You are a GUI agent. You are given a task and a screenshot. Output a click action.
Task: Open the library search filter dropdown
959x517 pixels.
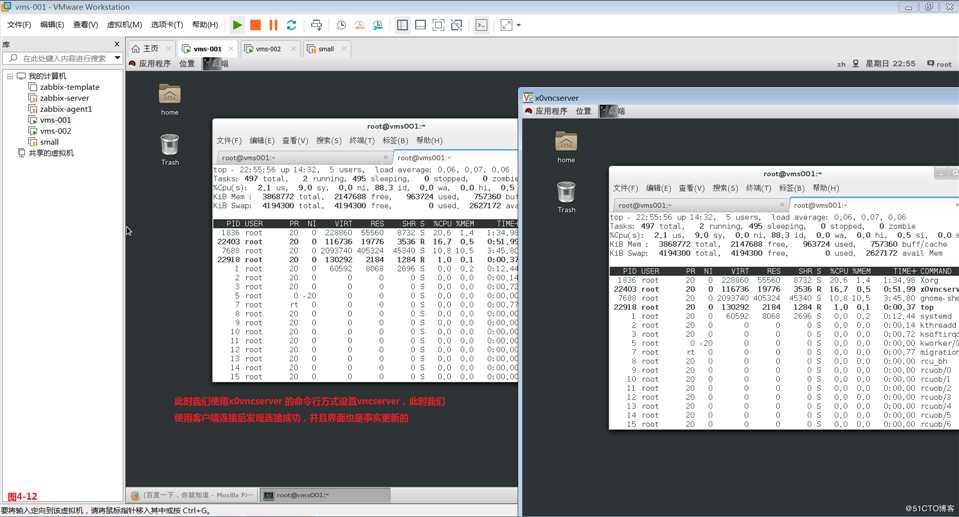click(117, 58)
